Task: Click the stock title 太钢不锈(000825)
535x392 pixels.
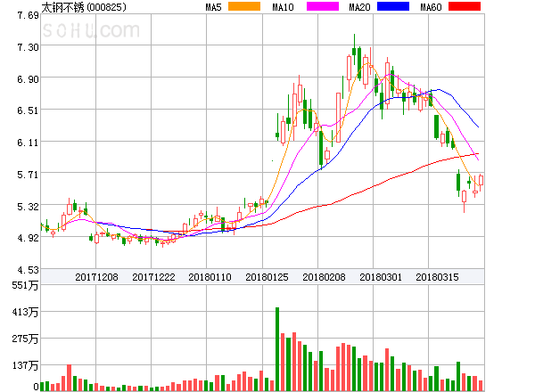Action: click(x=84, y=7)
